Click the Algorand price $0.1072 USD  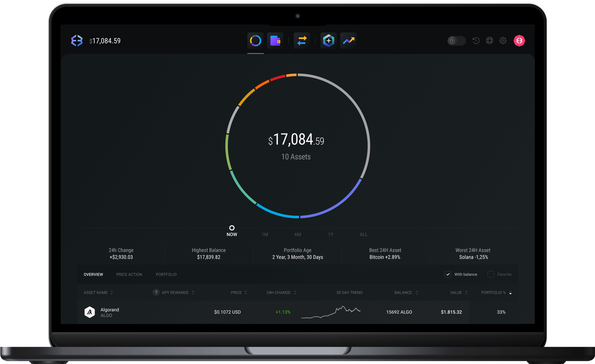(227, 312)
